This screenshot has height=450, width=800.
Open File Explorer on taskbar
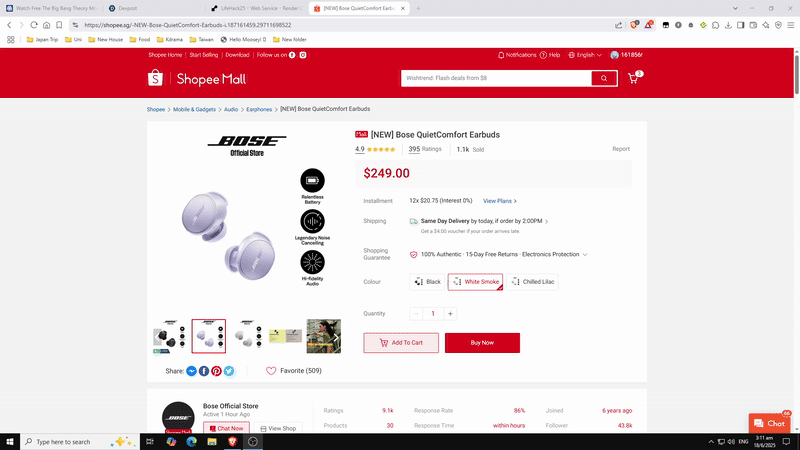tap(212, 442)
